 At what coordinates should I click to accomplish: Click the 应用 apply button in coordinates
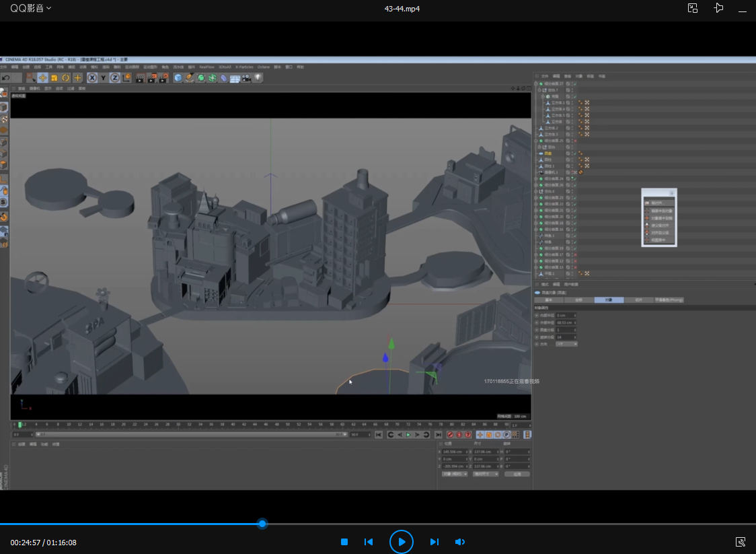(x=517, y=474)
